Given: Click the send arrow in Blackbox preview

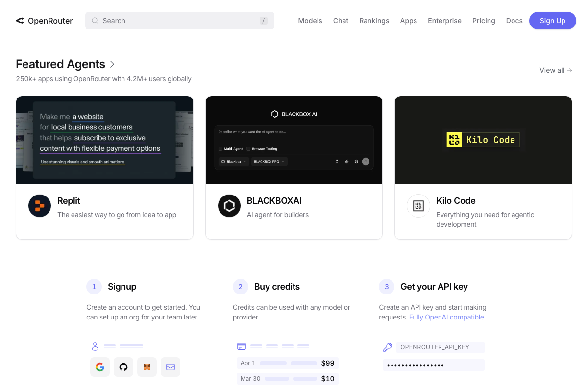Looking at the screenshot, I should coord(366,161).
